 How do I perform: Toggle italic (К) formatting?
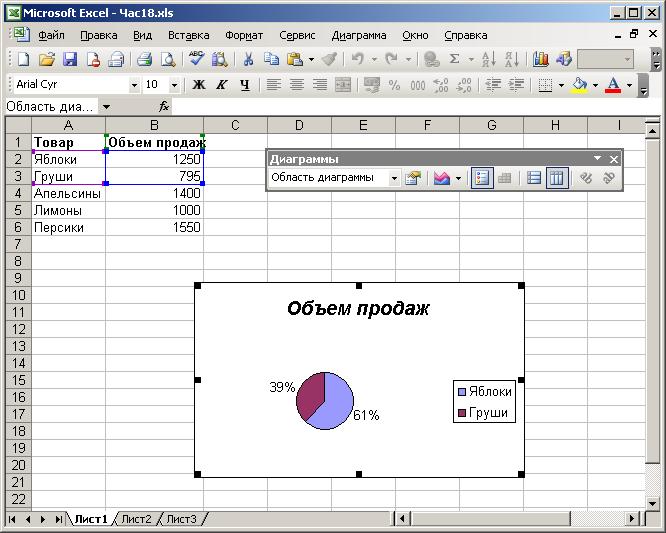pyautogui.click(x=221, y=85)
